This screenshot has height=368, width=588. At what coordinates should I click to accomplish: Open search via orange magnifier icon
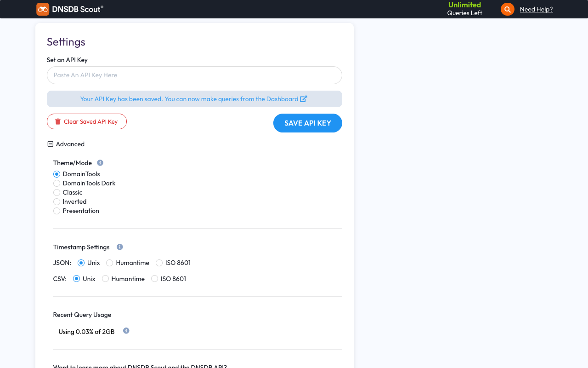[x=507, y=9]
